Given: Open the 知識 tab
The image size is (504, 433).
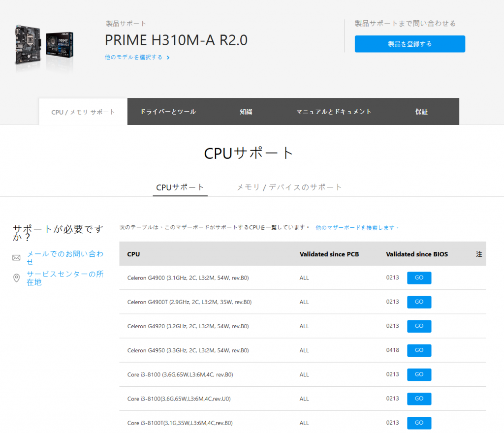Looking at the screenshot, I should click(246, 112).
